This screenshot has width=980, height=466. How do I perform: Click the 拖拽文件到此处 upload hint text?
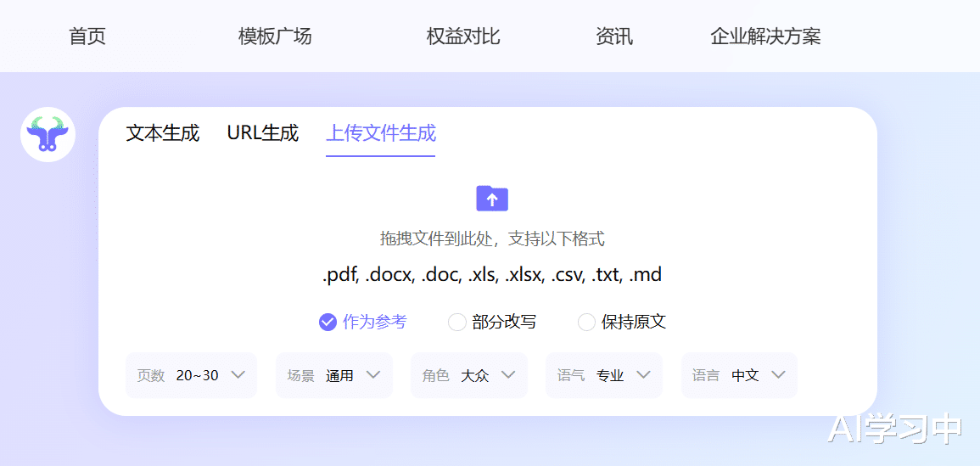(x=492, y=239)
